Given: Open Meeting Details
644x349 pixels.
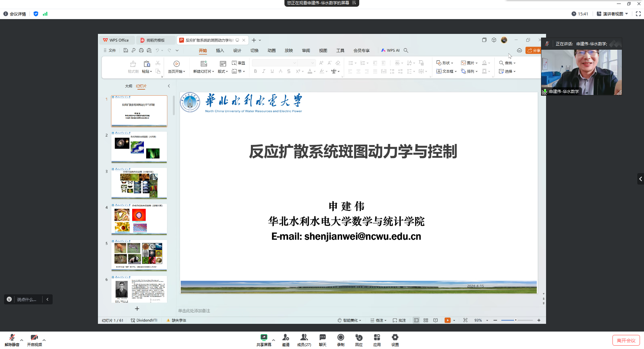Looking at the screenshot, I should (x=15, y=14).
